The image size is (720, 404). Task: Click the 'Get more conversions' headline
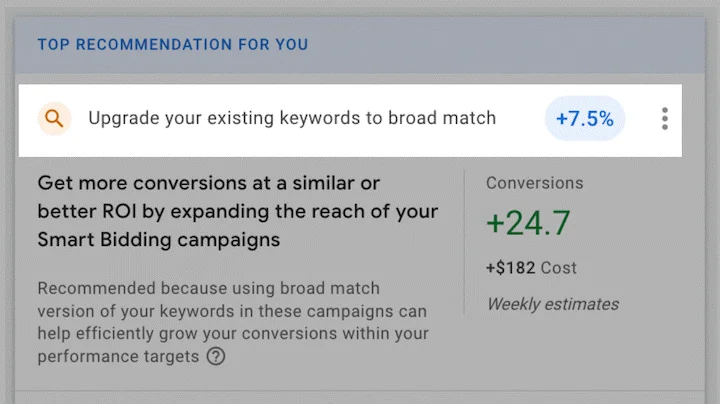210,184
